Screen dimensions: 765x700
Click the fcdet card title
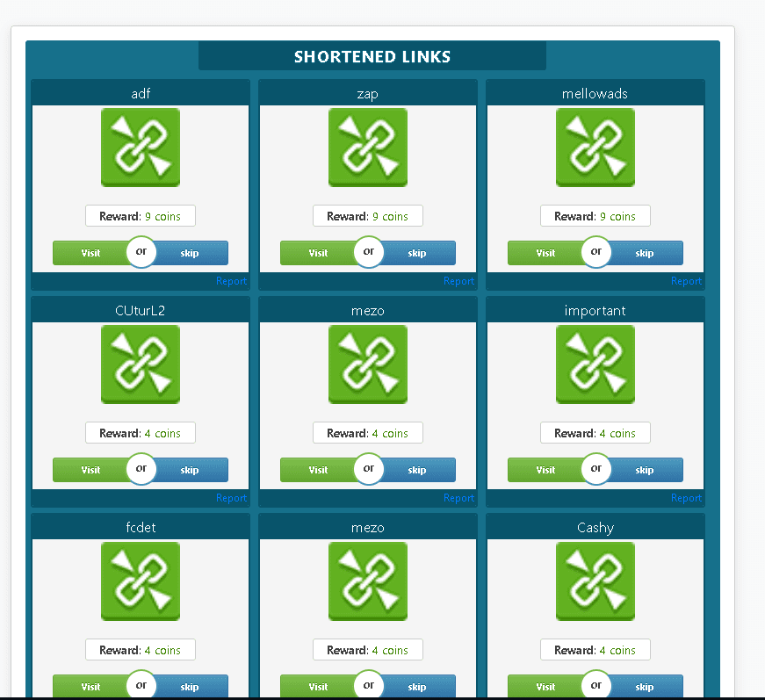click(141, 527)
